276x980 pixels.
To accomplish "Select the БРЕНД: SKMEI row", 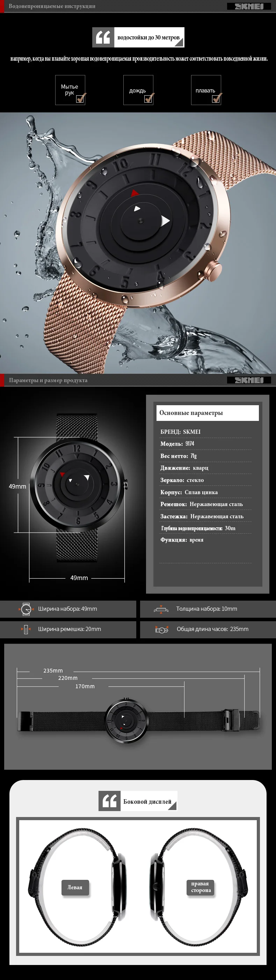I will 205,432.
